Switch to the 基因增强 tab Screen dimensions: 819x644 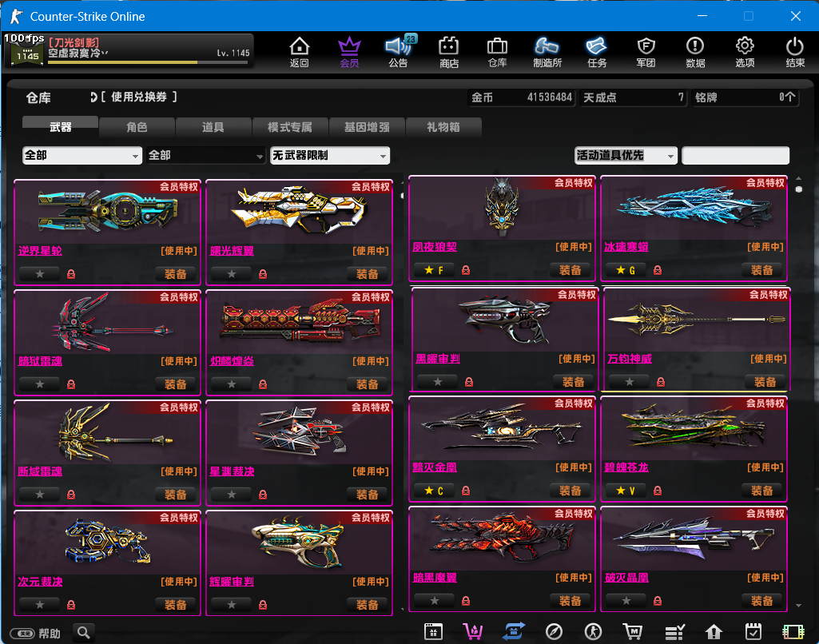(367, 127)
